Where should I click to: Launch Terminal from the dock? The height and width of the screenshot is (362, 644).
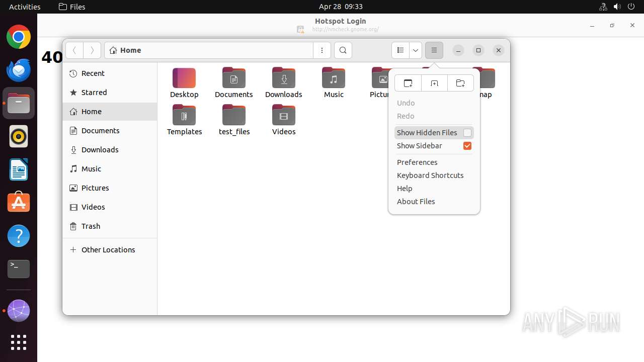(x=19, y=269)
